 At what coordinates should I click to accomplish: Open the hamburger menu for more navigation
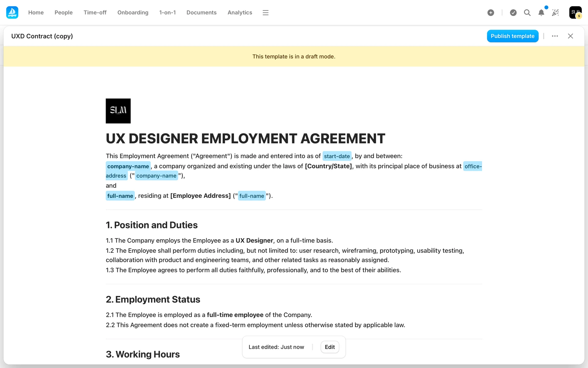click(x=266, y=13)
